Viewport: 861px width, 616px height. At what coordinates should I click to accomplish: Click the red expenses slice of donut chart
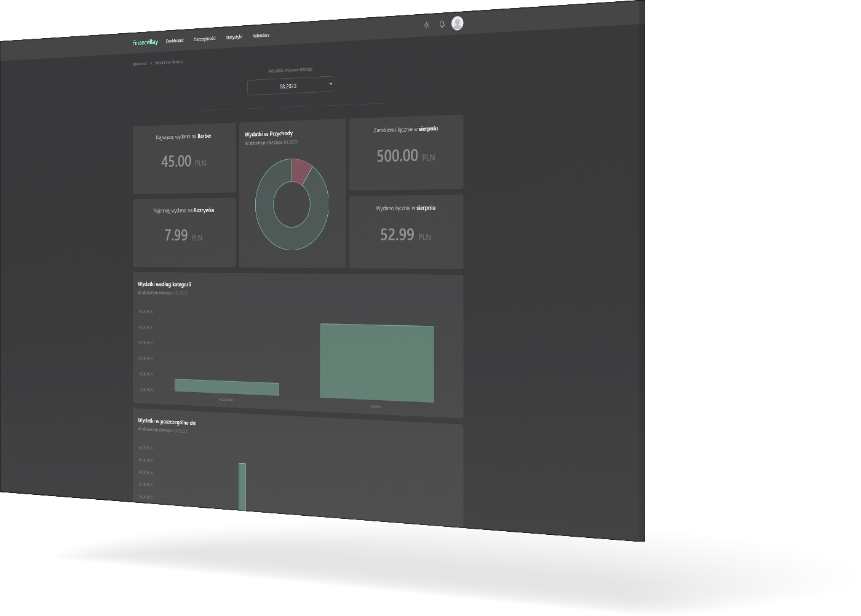pyautogui.click(x=301, y=170)
